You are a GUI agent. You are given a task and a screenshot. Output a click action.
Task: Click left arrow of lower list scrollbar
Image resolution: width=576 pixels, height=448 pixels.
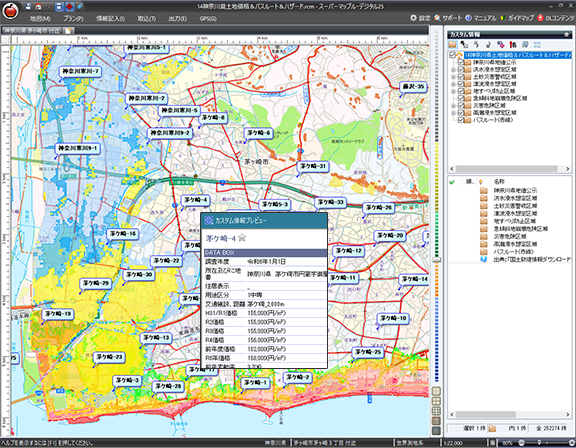452,414
